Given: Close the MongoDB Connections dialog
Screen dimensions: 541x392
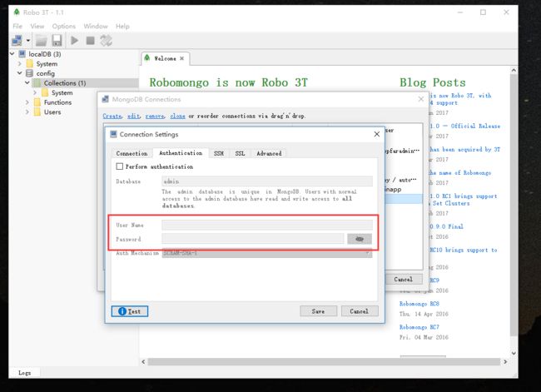Looking at the screenshot, I should click(x=421, y=99).
